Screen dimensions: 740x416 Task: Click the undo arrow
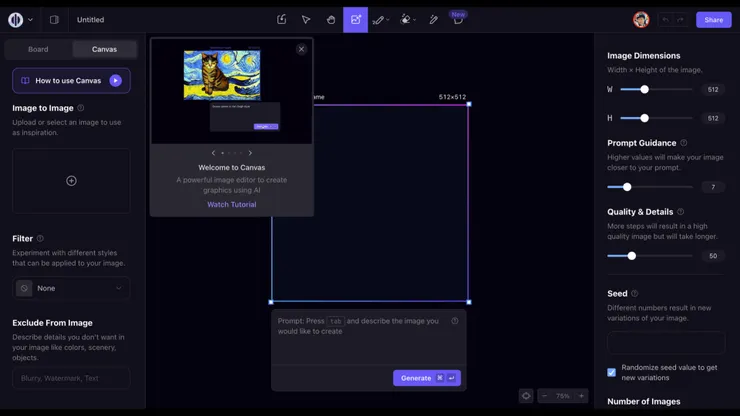coord(665,20)
